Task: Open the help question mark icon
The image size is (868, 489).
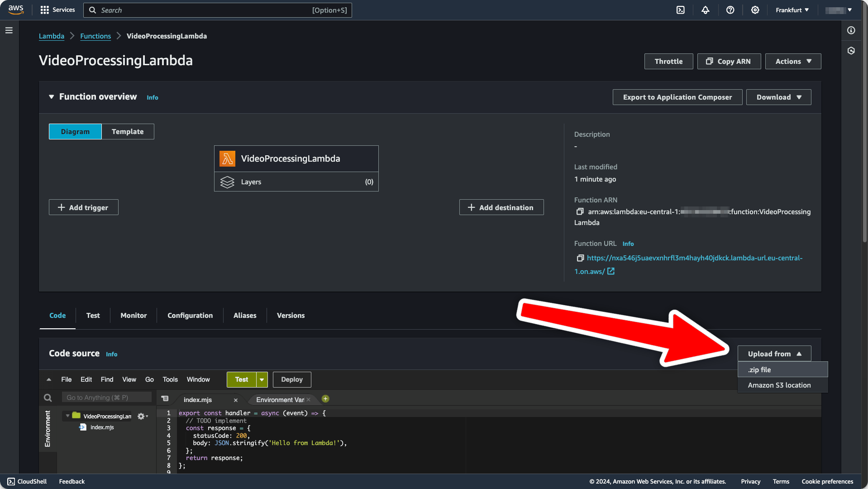Action: [730, 10]
